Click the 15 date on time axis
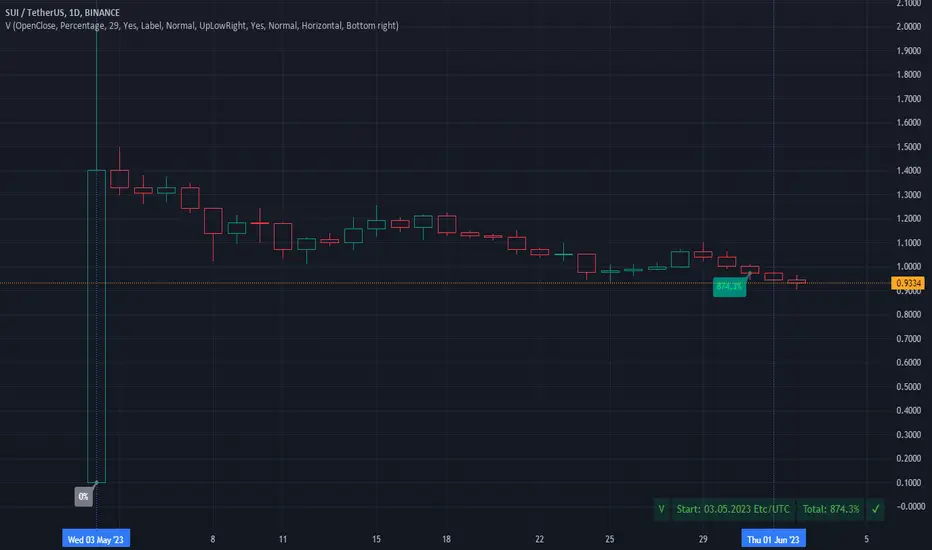 point(376,539)
